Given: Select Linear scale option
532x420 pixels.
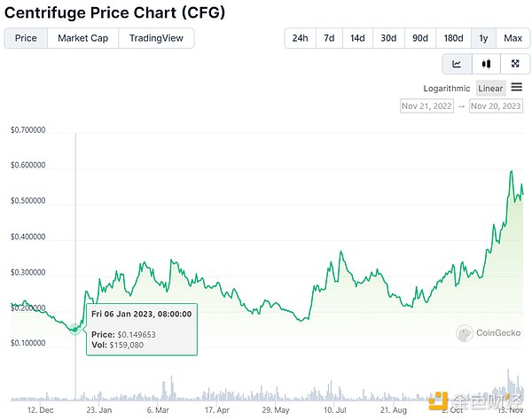Looking at the screenshot, I should point(490,88).
